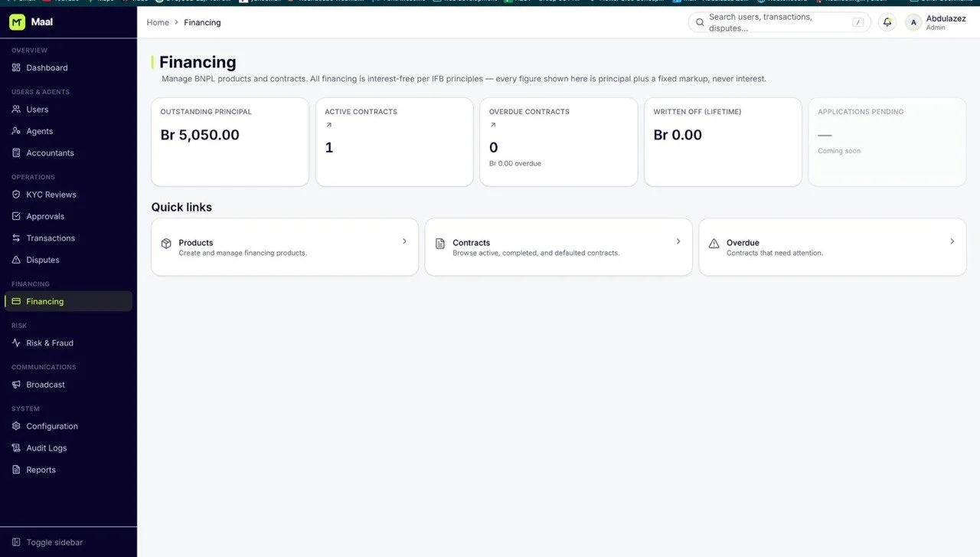Screen dimensions: 980x557
Task: Click the Agents sidebar icon
Action: [16, 131]
